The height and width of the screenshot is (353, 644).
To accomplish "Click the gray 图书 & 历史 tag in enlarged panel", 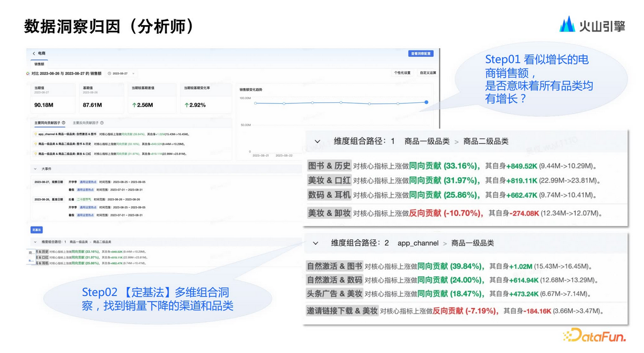I will click(x=329, y=166).
